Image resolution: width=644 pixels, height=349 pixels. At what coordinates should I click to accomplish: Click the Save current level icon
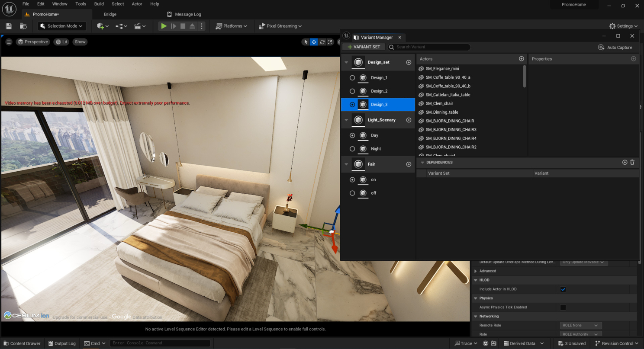pyautogui.click(x=9, y=26)
